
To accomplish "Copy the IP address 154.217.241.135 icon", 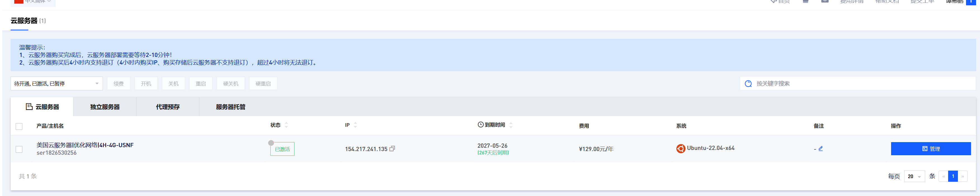I will tap(392, 149).
